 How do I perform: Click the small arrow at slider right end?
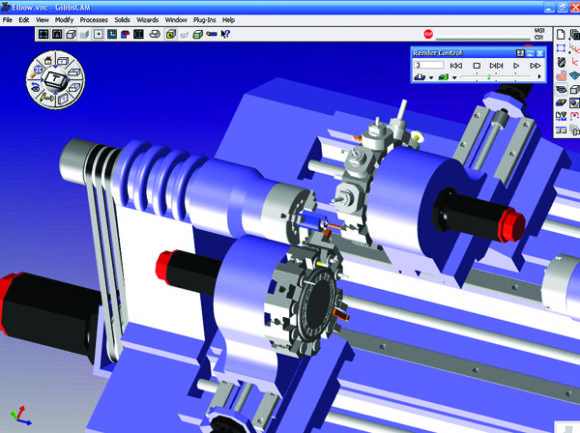coord(539,77)
